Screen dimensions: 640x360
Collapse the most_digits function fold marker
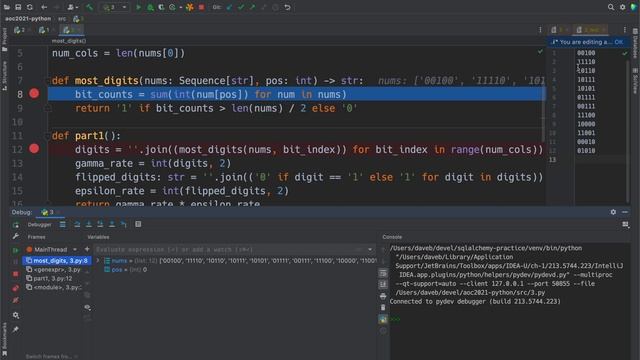pyautogui.click(x=47, y=80)
